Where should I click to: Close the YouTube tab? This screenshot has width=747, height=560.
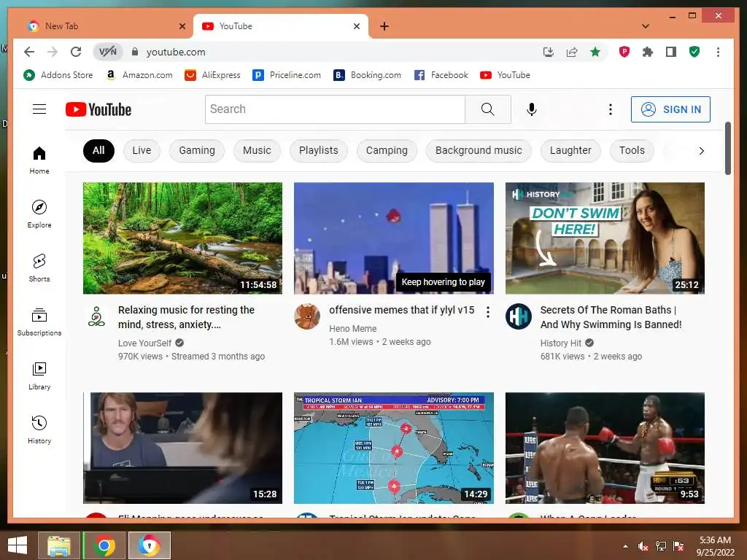click(x=356, y=26)
